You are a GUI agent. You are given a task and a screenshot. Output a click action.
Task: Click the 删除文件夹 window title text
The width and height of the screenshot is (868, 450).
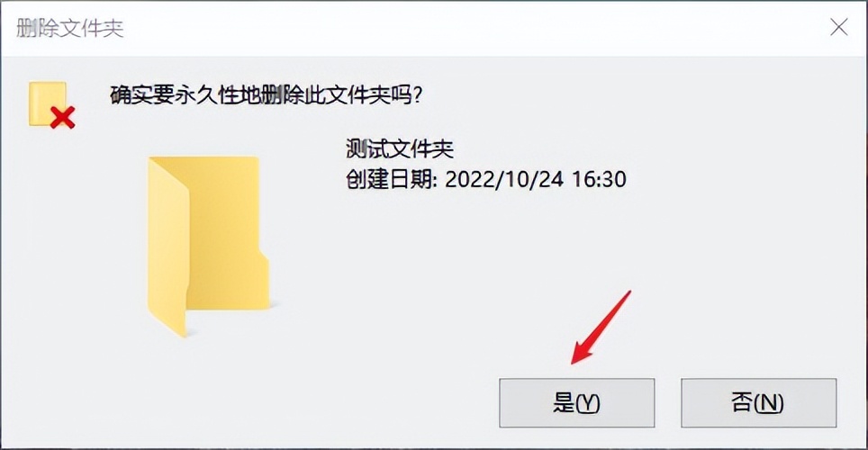pos(69,28)
